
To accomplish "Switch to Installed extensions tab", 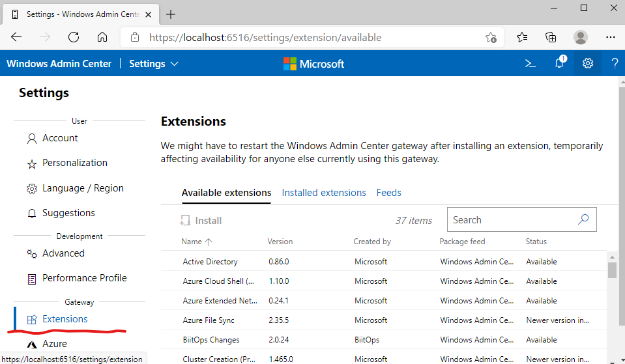I will (x=324, y=193).
